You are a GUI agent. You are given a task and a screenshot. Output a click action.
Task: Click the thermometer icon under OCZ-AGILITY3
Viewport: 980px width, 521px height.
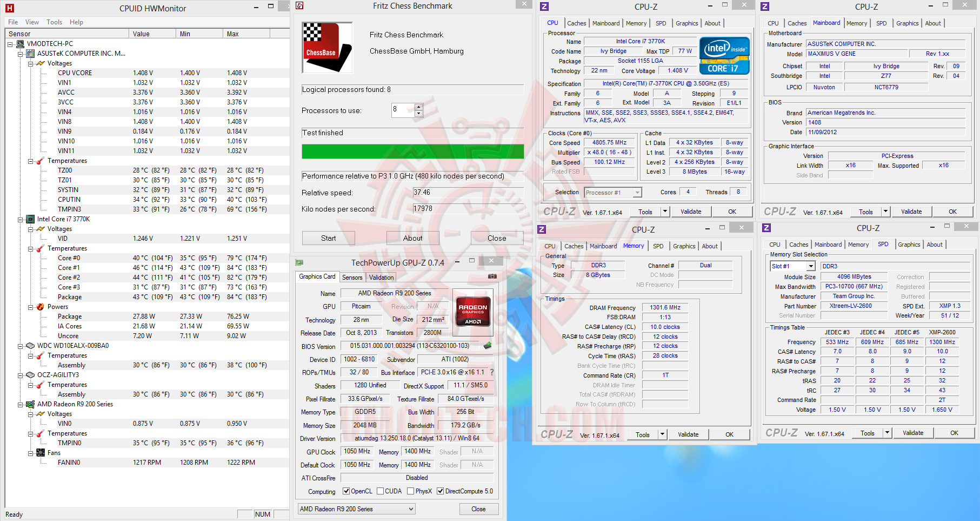pos(41,385)
